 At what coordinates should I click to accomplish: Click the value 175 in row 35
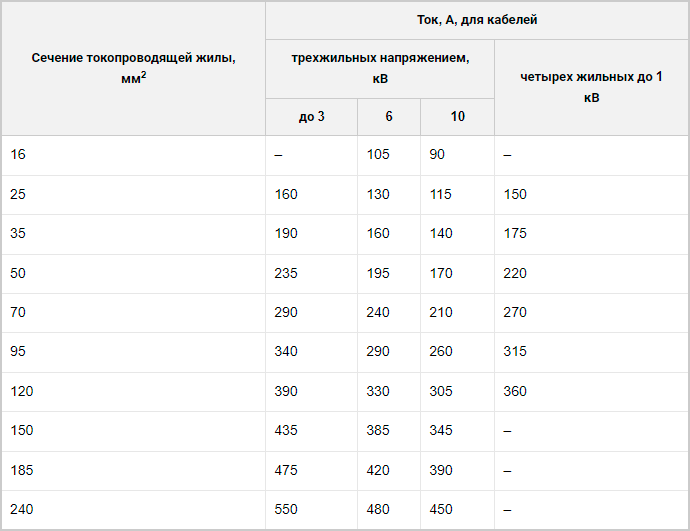(x=515, y=233)
